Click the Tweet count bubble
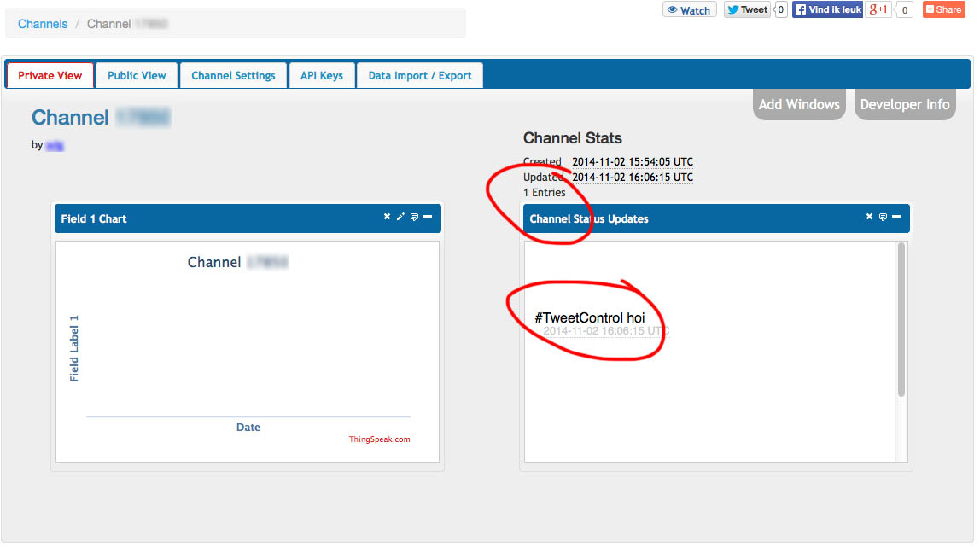The width and height of the screenshot is (980, 553). click(x=780, y=9)
